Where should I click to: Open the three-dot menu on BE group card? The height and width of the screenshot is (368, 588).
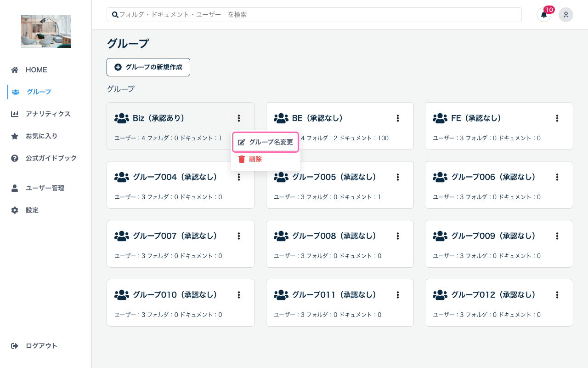[x=398, y=118]
